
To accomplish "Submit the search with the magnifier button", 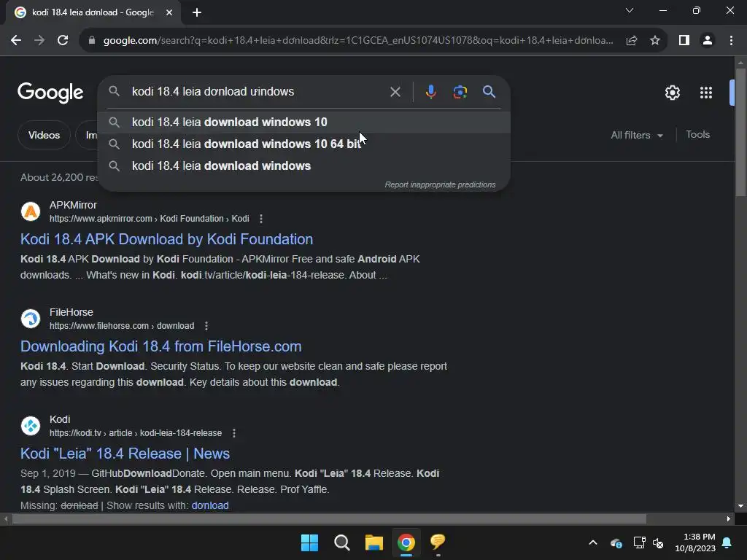I will 489,92.
